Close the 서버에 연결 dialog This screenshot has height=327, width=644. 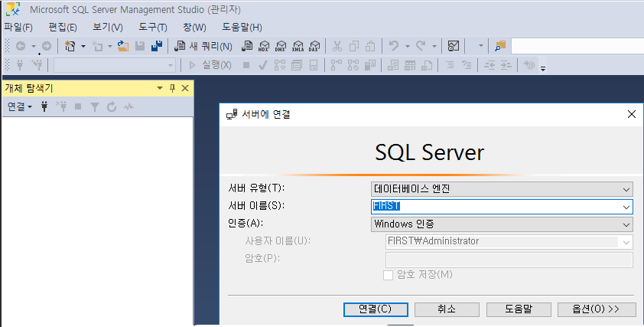click(632, 114)
